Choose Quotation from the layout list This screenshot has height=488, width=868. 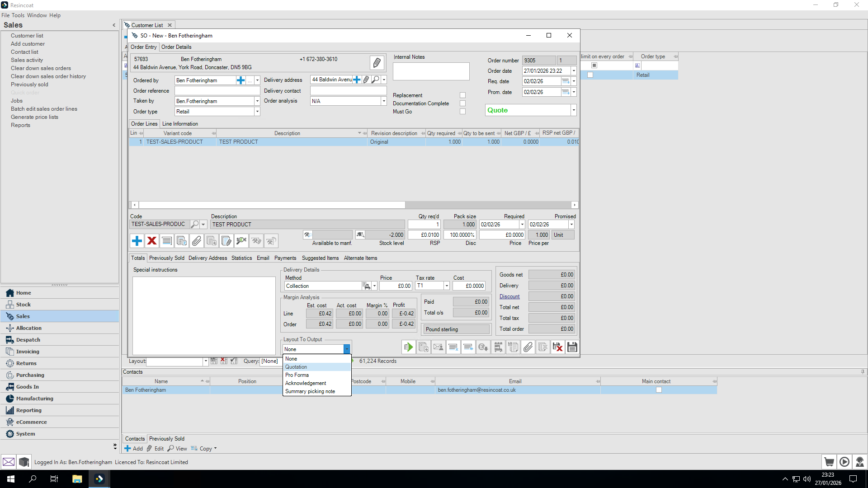pos(296,367)
